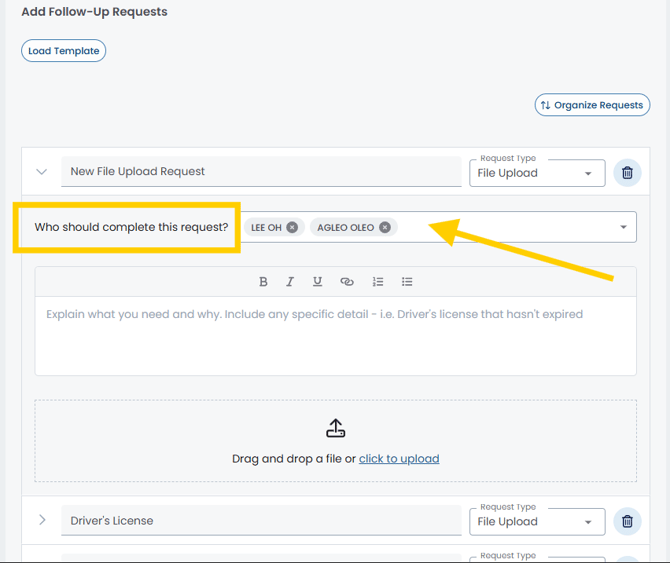Apply bold formatting in the editor
Screen dimensions: 670x563
[263, 282]
